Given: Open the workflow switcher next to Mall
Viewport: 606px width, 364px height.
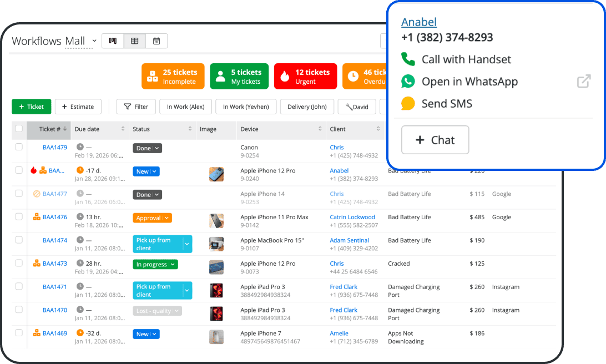Looking at the screenshot, I should pyautogui.click(x=94, y=41).
